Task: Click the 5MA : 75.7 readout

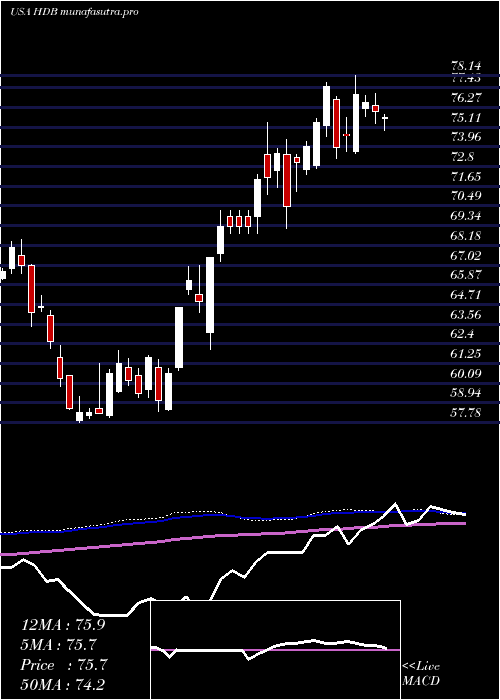Action: pyautogui.click(x=58, y=645)
